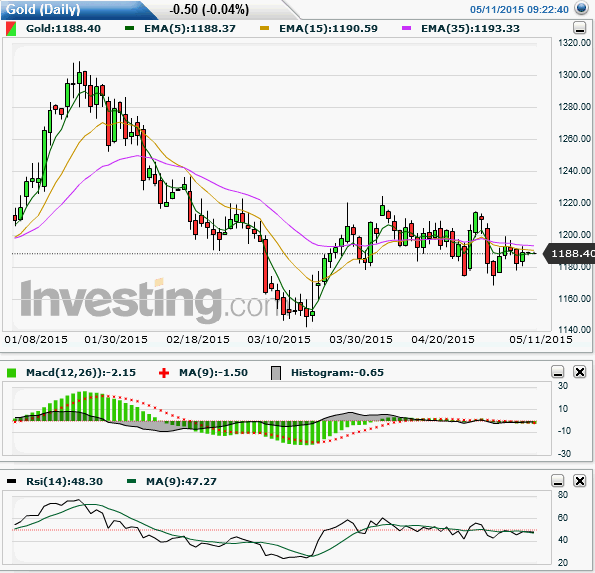Click the 03/10/2015 date axis label

point(279,340)
